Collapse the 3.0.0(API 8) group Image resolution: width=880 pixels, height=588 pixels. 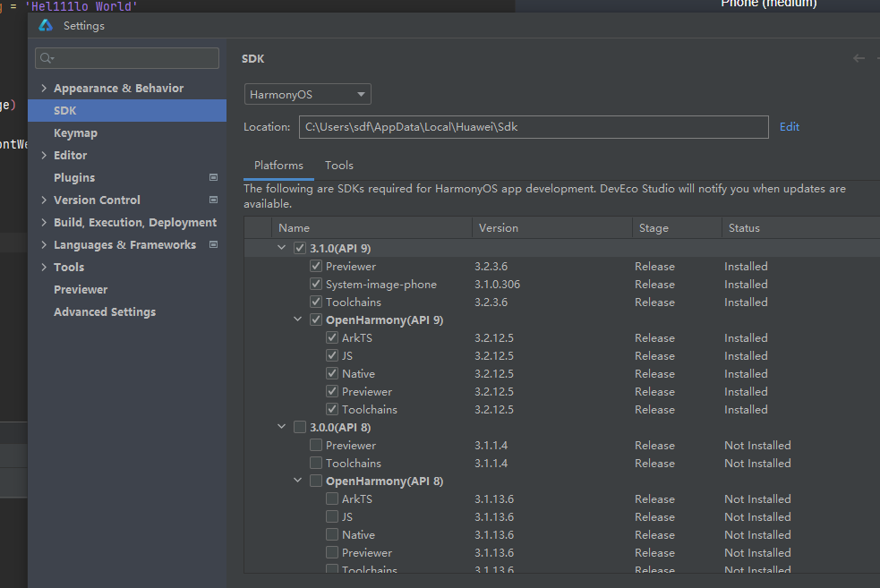click(x=282, y=427)
